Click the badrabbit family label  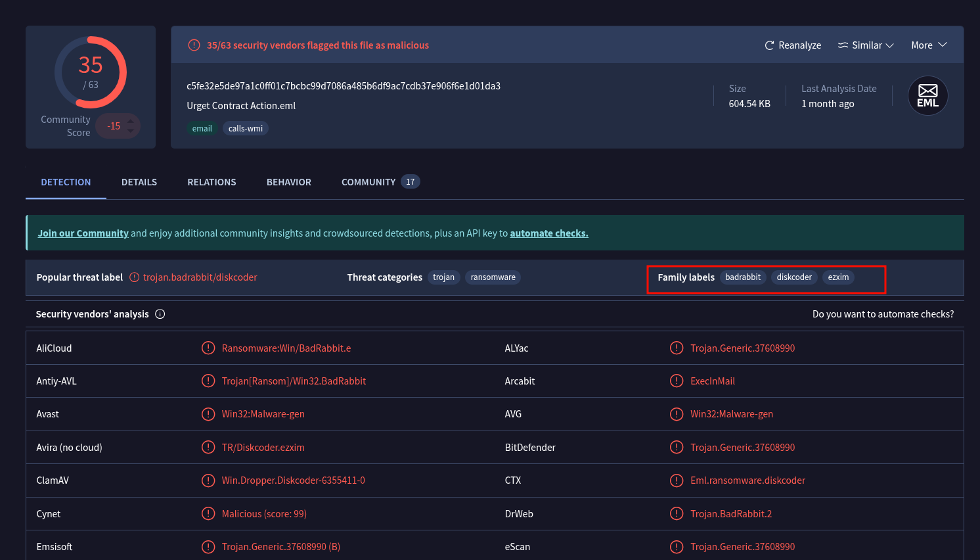tap(743, 277)
